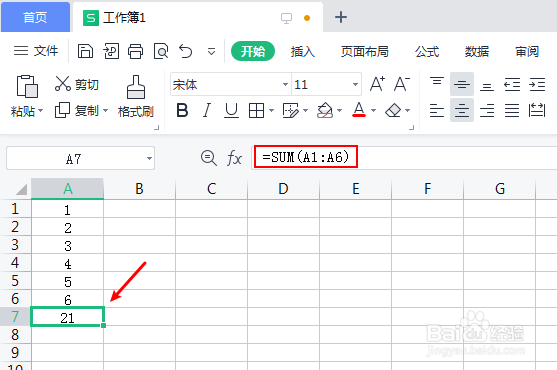Increase indent icon
The width and height of the screenshot is (557, 370).
537,84
